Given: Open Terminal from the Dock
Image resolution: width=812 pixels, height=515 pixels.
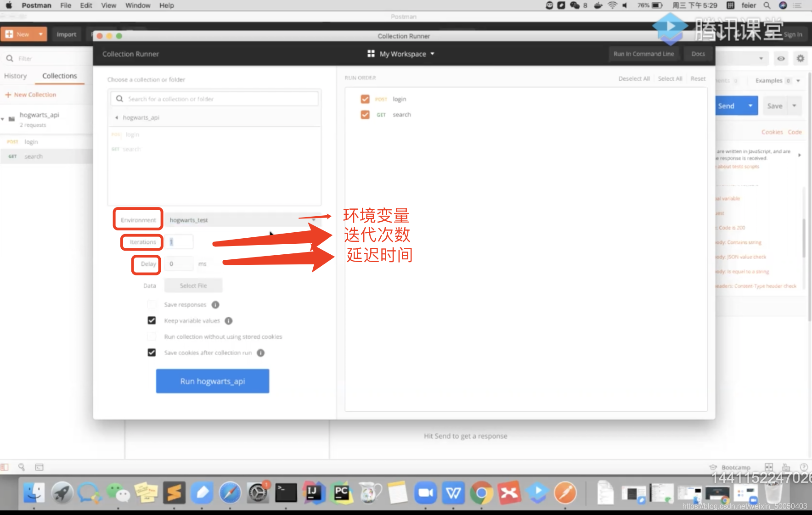Looking at the screenshot, I should (286, 493).
